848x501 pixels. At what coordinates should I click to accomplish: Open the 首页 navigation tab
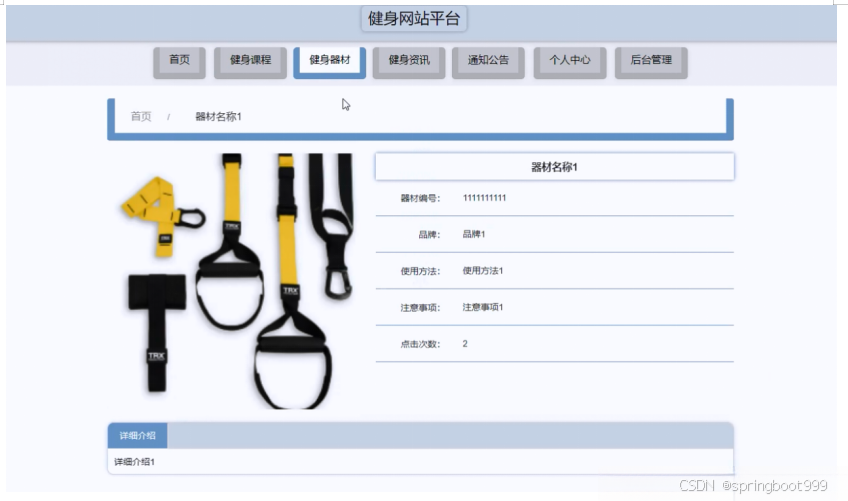click(x=180, y=62)
